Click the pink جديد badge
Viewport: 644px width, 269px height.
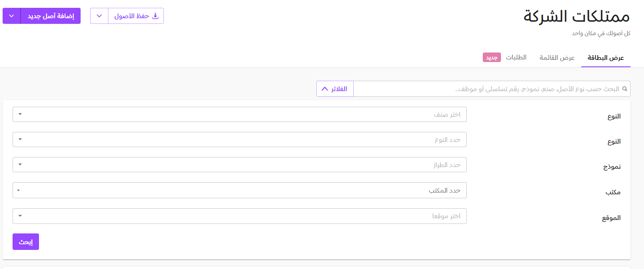click(x=492, y=58)
